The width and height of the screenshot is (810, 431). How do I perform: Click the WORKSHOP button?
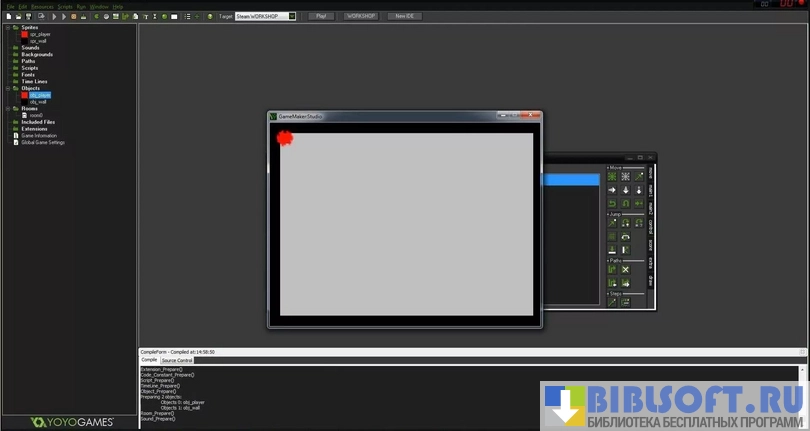[x=360, y=17]
